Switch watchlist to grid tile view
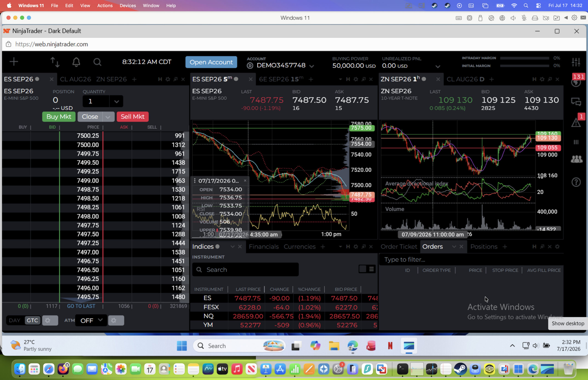This screenshot has height=380, width=588. tap(362, 269)
